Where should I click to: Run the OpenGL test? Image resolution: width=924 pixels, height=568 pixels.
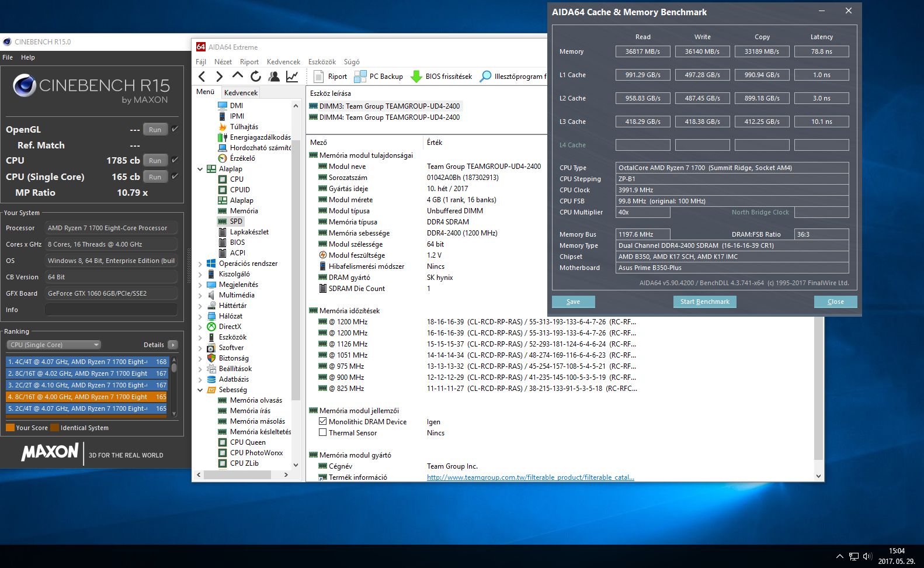click(155, 130)
